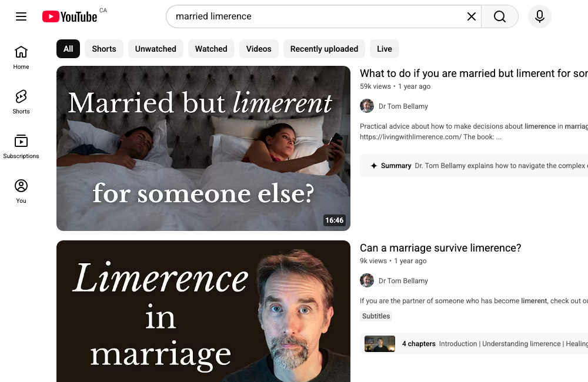Screen dimensions: 588x382
Task: Select the All filter chip
Action: (x=68, y=49)
